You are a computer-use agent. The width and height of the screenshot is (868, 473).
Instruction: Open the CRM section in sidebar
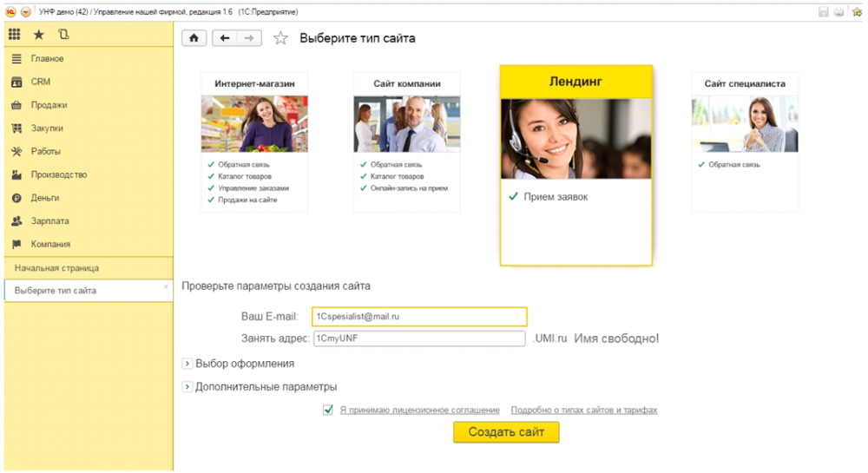click(x=41, y=82)
